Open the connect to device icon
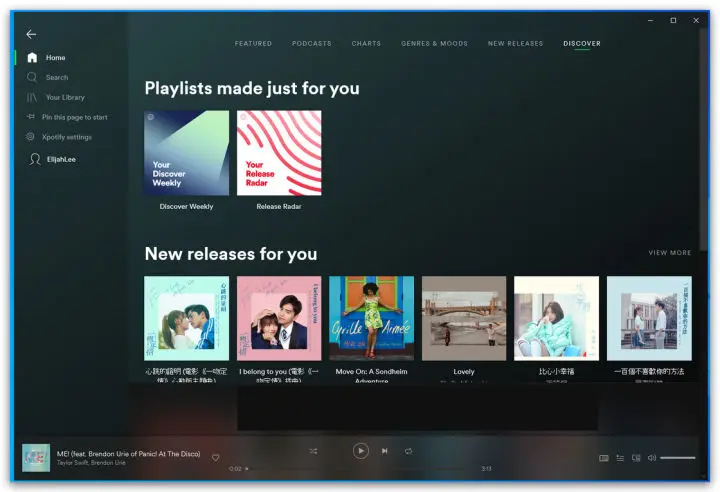The height and width of the screenshot is (492, 720). click(636, 458)
